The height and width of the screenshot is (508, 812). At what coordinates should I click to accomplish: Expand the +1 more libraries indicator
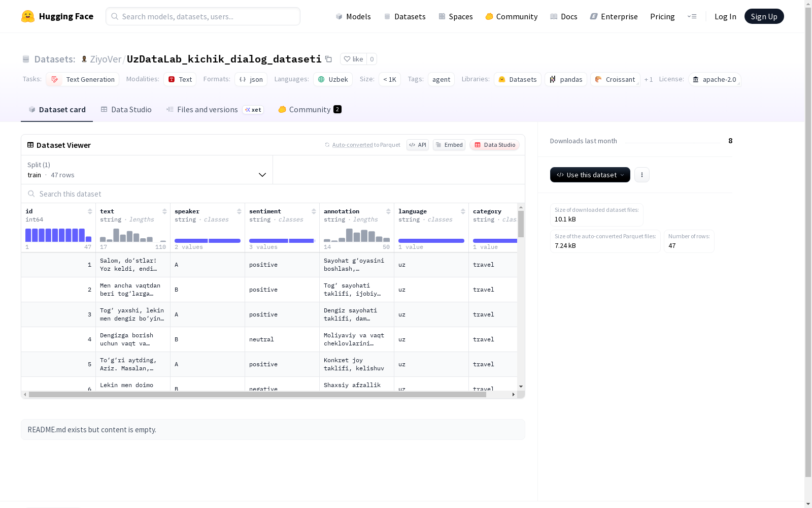pos(649,79)
